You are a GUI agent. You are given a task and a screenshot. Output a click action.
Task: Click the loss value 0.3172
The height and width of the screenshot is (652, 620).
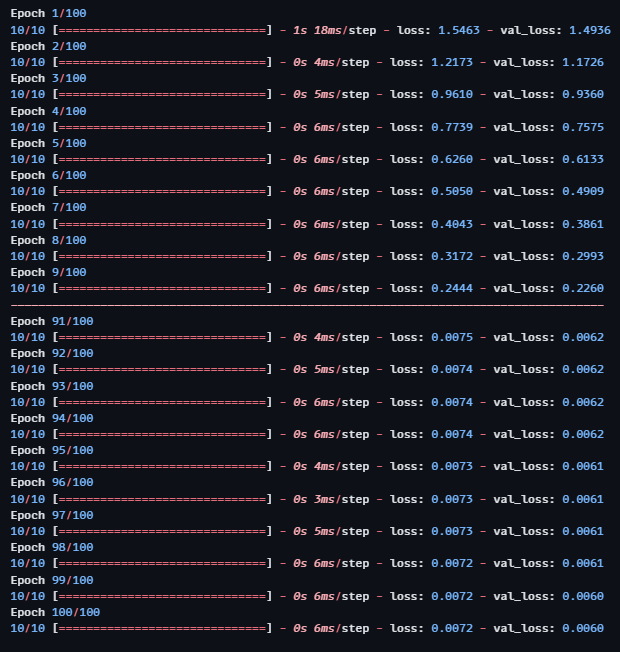(452, 256)
